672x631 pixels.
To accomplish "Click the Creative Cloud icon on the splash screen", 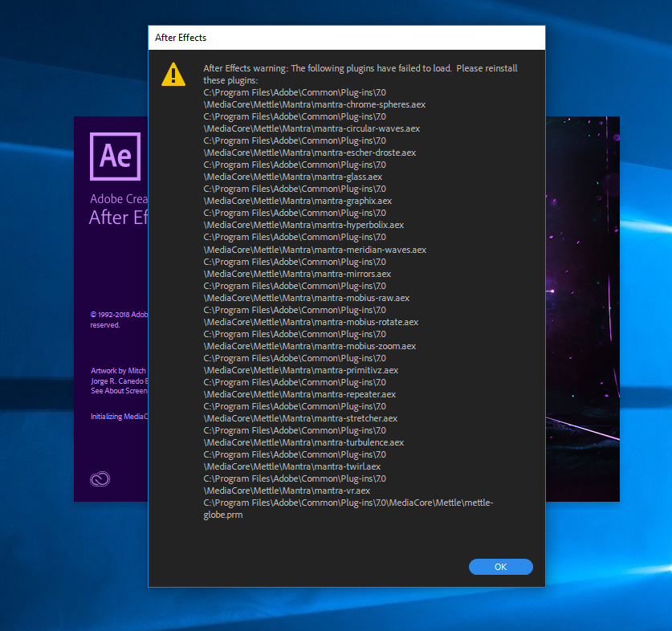I will [100, 478].
